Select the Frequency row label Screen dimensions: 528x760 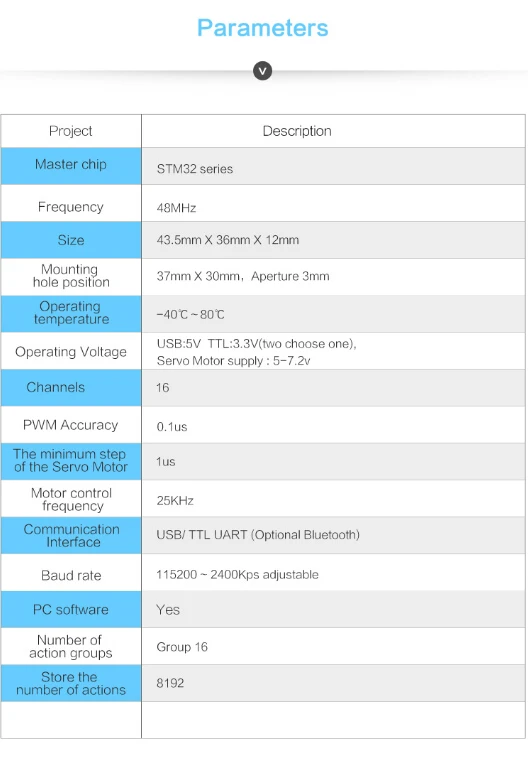pos(71,207)
